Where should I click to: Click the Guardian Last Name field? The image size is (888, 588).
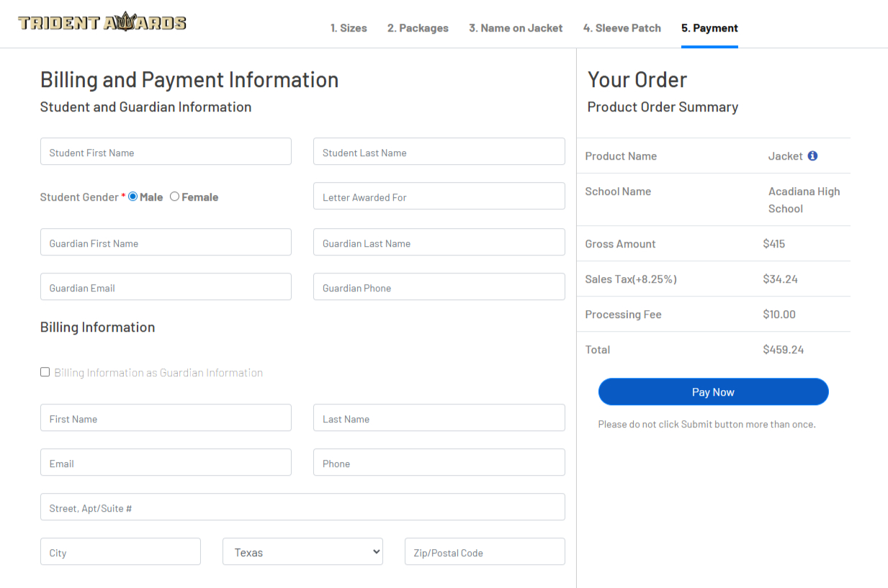click(439, 243)
